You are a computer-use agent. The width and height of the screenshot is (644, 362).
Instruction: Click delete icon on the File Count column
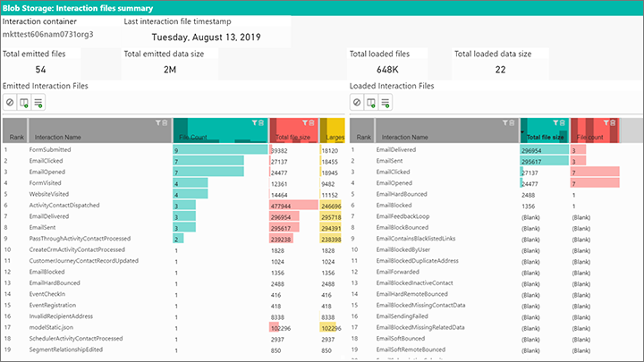pos(261,122)
